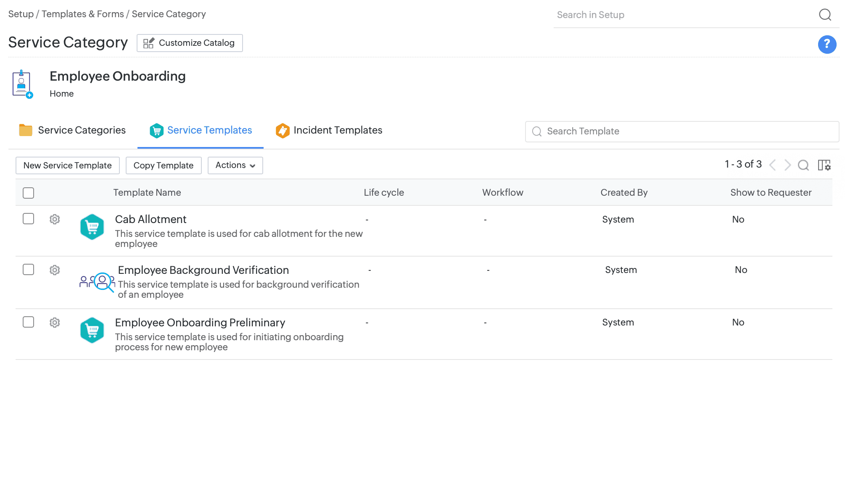Click the Search in Setup magnifier icon
This screenshot has height=504, width=845.
(825, 15)
